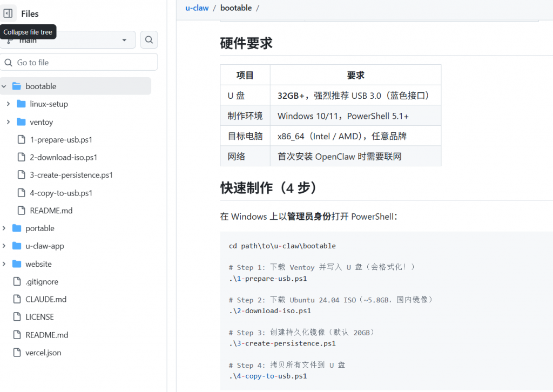Collapse the bootable folder chevron
553x392 pixels.
coord(4,86)
